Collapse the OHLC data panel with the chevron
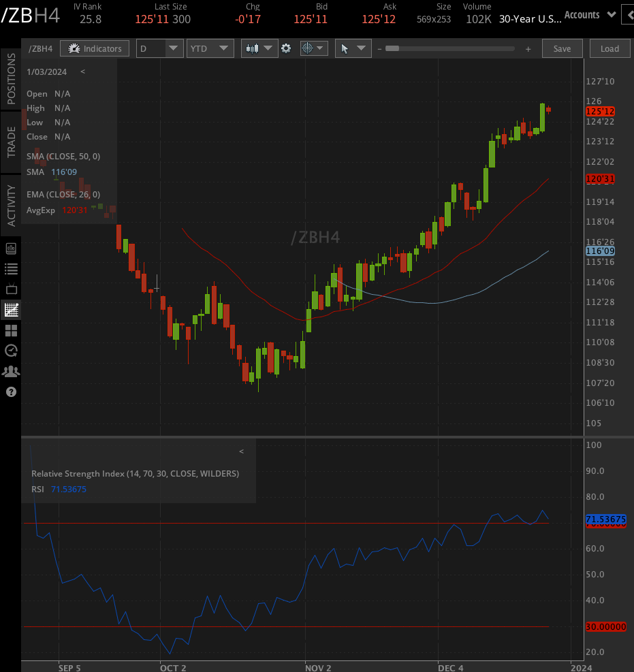634x672 pixels. click(82, 71)
